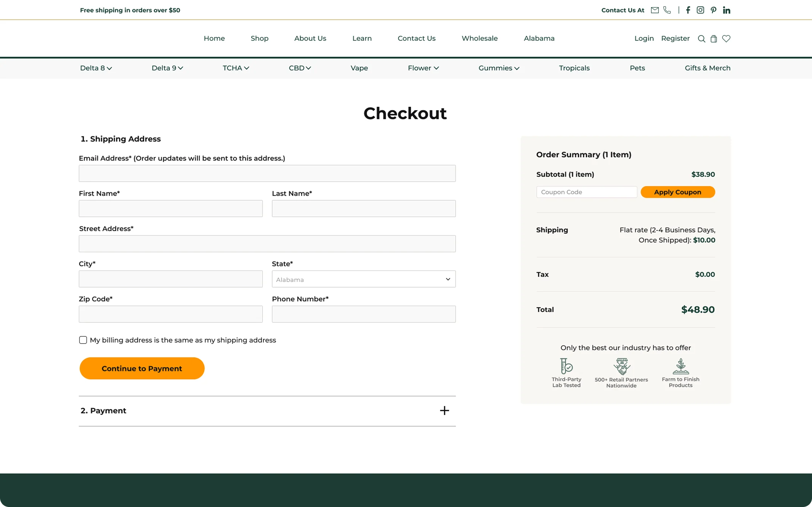Focus the Coupon Code field
812x507 pixels.
click(x=587, y=192)
